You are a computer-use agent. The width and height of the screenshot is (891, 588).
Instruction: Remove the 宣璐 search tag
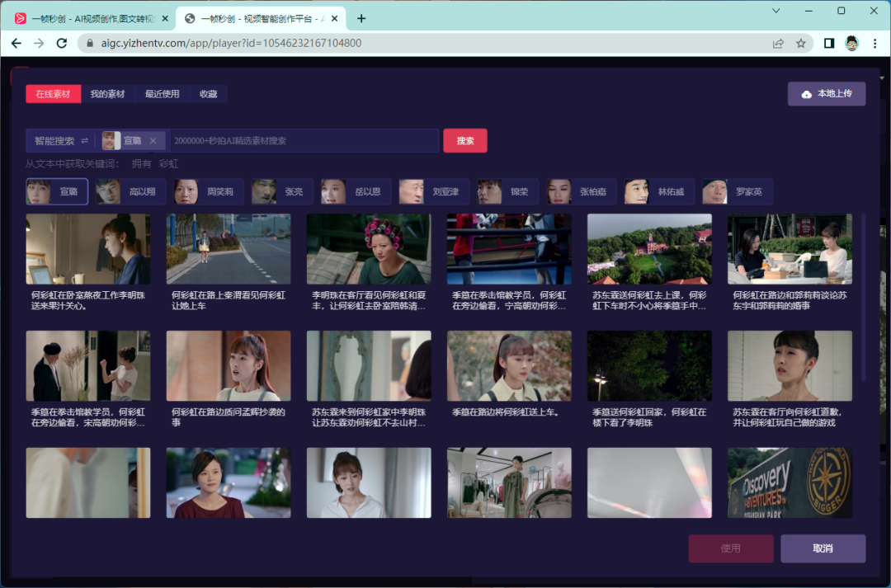click(153, 141)
